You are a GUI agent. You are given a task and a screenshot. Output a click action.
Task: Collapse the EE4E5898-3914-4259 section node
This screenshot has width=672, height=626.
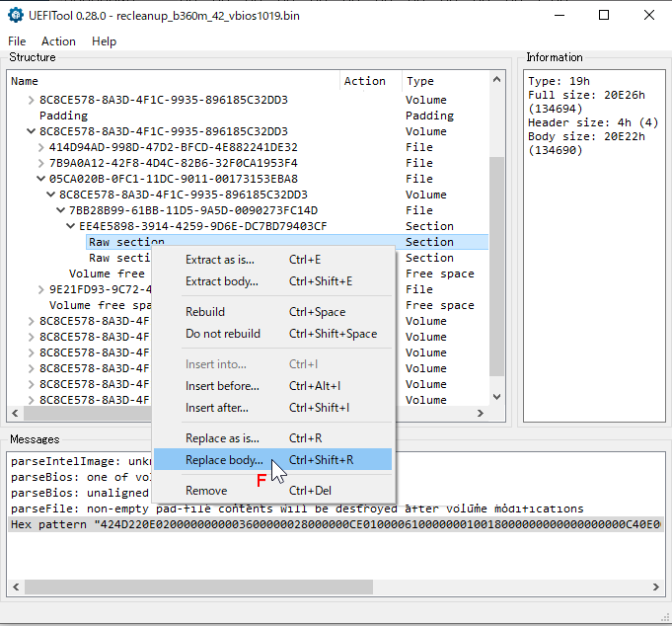[x=71, y=226]
